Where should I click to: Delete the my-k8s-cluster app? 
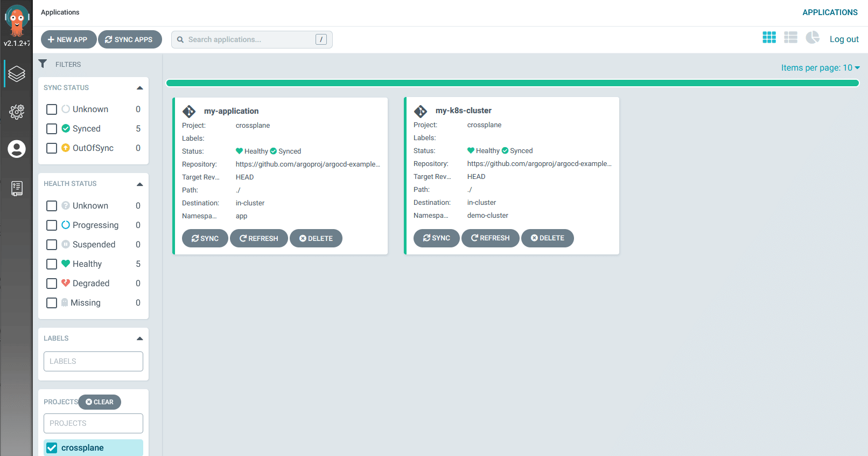coord(548,238)
